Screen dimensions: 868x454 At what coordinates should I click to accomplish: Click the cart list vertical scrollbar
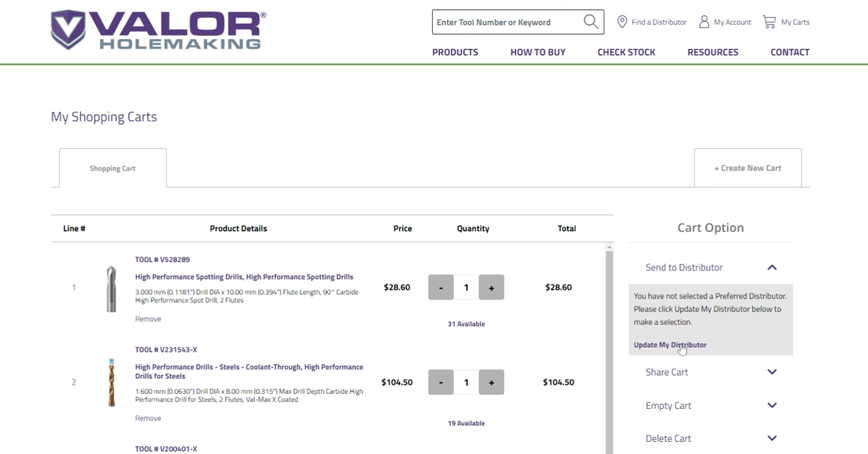(x=609, y=350)
